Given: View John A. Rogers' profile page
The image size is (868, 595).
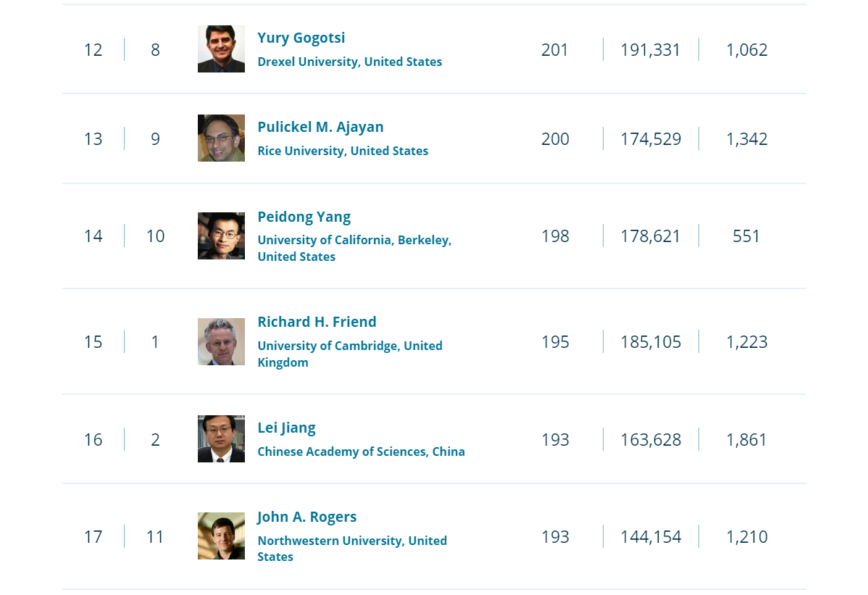Looking at the screenshot, I should coord(306,517).
